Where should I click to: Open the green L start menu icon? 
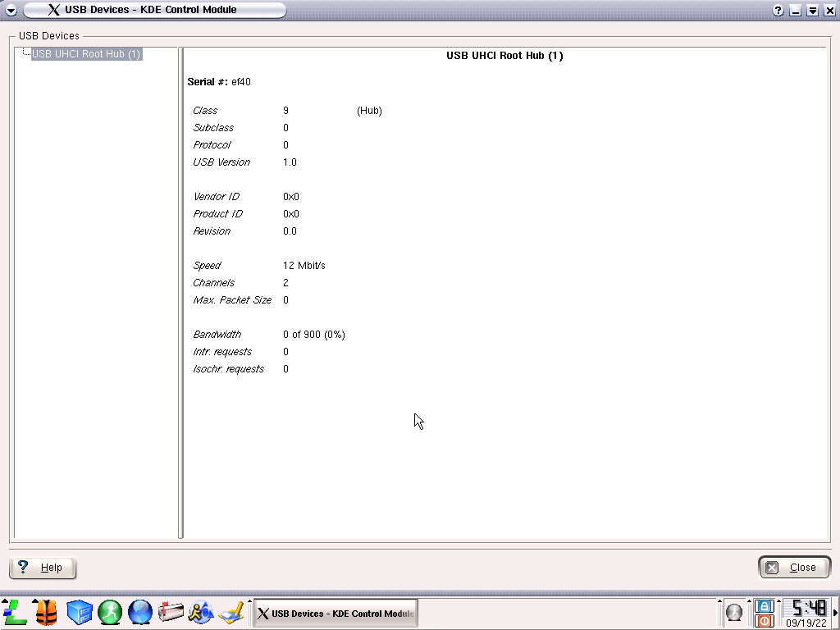15,613
